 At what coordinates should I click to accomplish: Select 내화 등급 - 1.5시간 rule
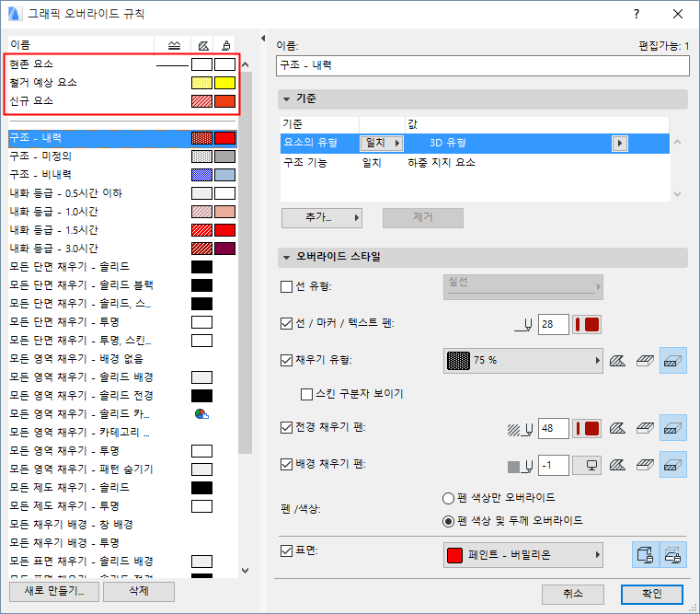tap(121, 230)
